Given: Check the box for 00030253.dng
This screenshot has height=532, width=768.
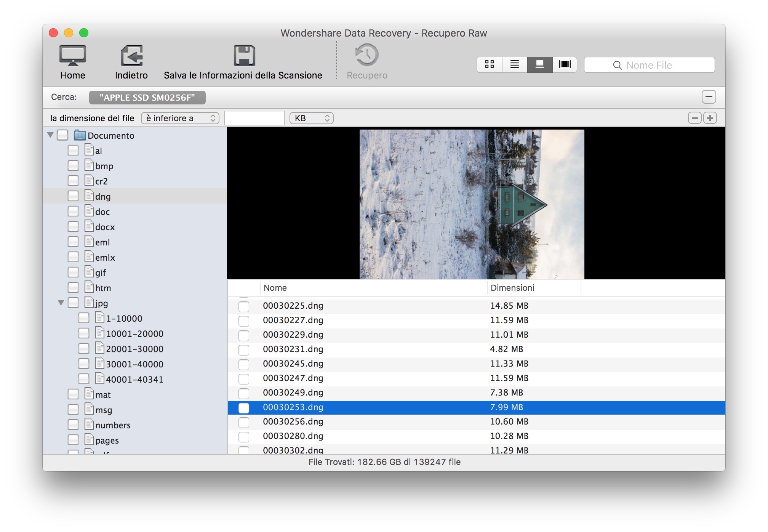Looking at the screenshot, I should point(244,408).
